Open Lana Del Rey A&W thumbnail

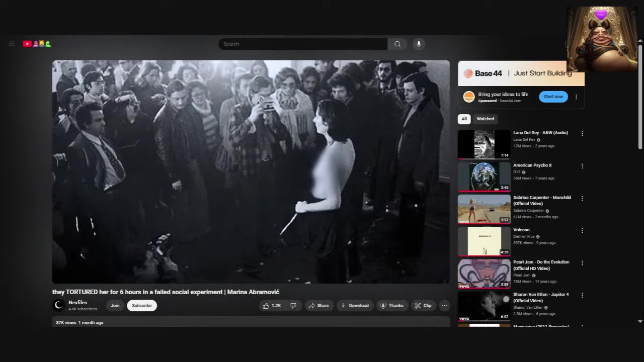tap(484, 144)
